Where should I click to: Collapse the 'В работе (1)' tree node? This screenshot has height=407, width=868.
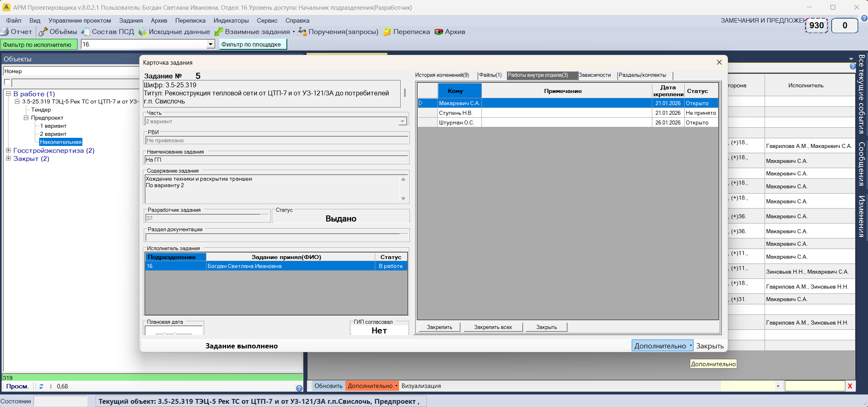(8, 94)
